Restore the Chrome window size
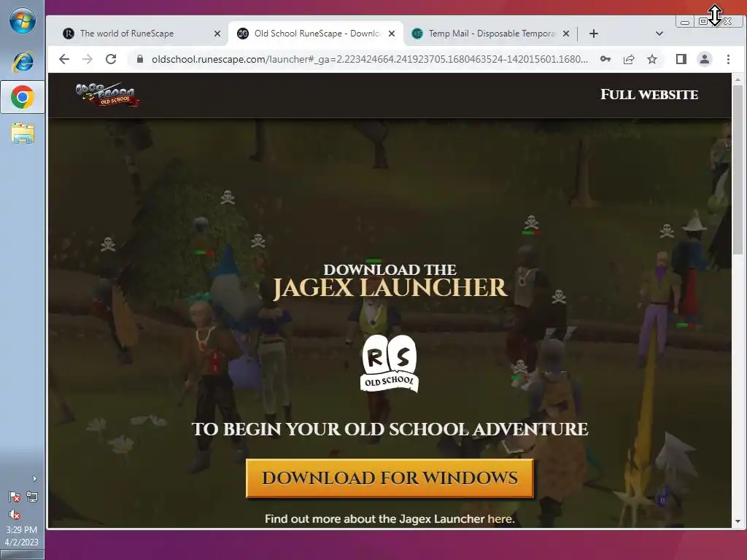This screenshot has height=560, width=747. (x=703, y=21)
